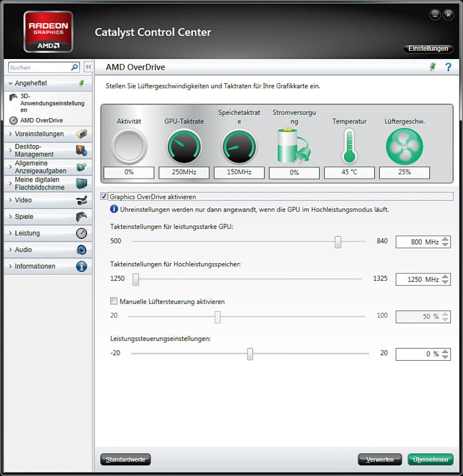Minimize the Catalyst Control Center window
This screenshot has height=476, width=463.
point(435,14)
